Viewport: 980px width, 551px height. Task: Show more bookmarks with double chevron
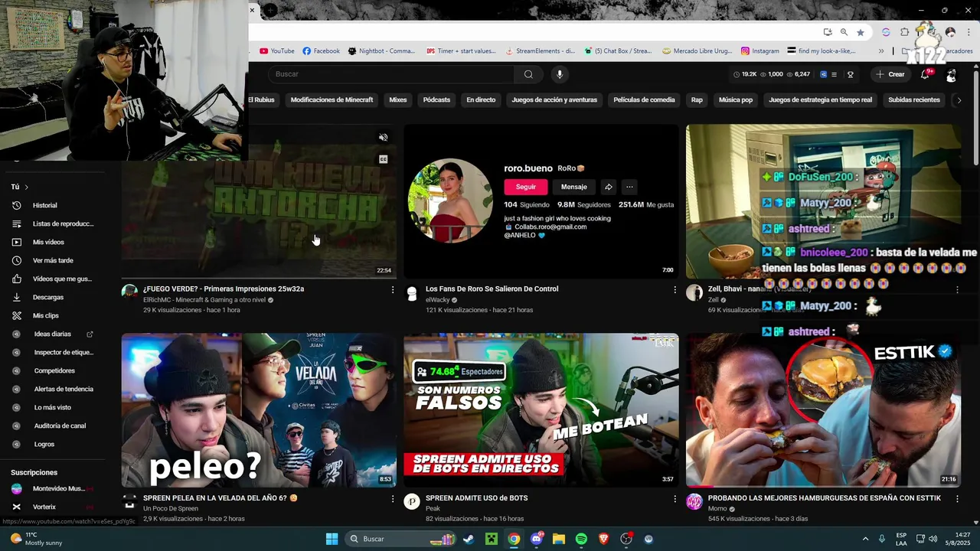pos(881,51)
